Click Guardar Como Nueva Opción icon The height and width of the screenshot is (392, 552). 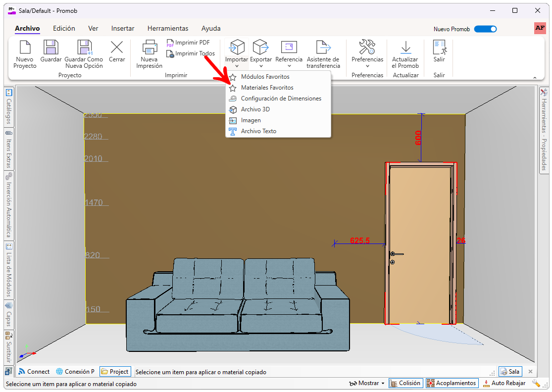84,48
